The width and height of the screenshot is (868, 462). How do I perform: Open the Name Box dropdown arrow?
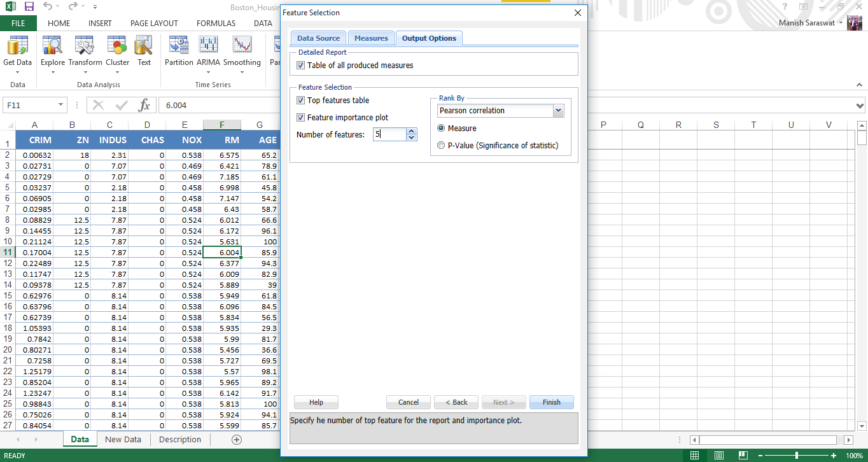tap(61, 105)
